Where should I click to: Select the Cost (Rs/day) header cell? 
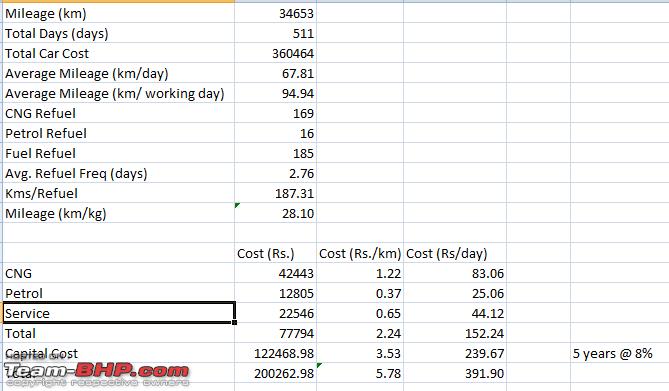455,253
